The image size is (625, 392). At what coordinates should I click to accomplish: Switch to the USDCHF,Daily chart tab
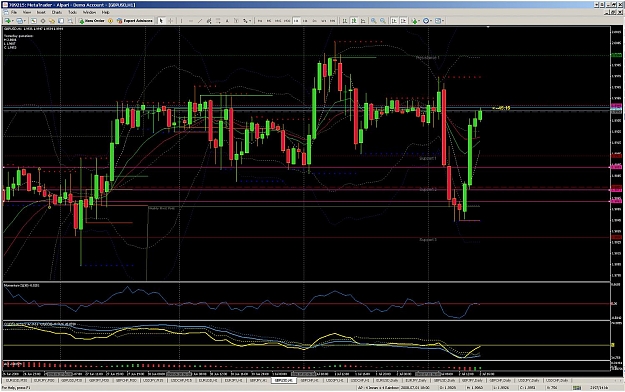pyautogui.click(x=557, y=380)
